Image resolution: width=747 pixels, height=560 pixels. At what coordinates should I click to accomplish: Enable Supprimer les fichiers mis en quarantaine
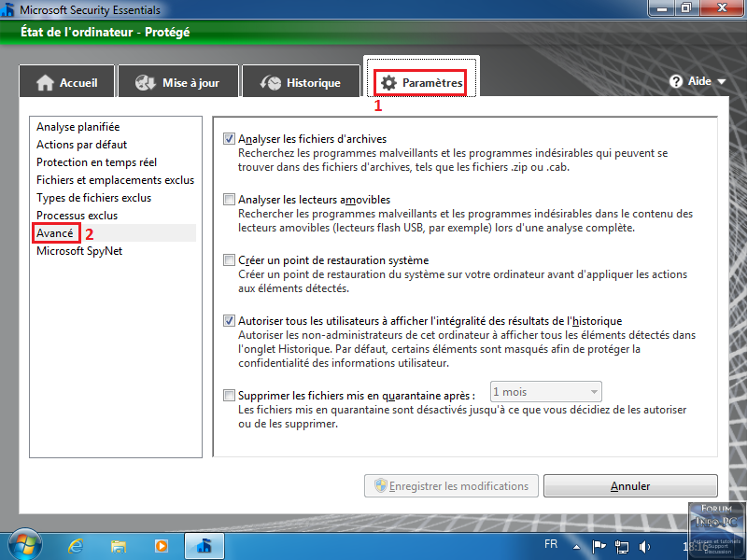tap(229, 395)
